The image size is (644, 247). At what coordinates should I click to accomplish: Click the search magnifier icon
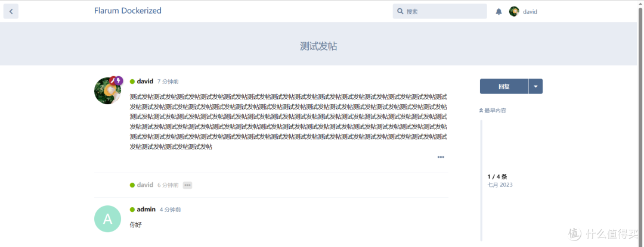tap(400, 11)
